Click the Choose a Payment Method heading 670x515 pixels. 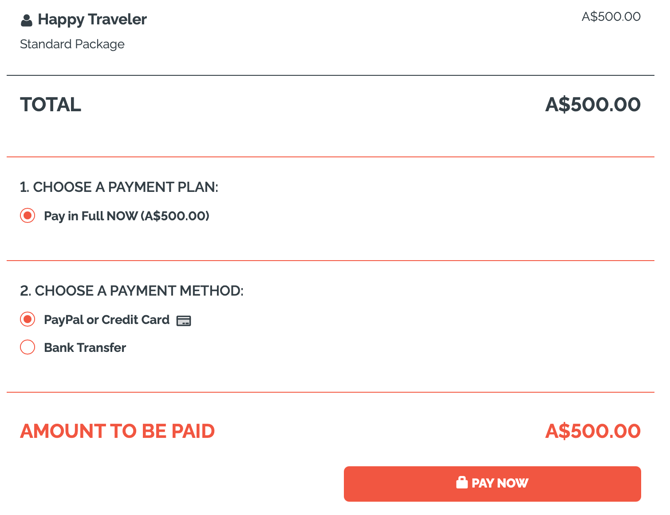click(x=132, y=291)
